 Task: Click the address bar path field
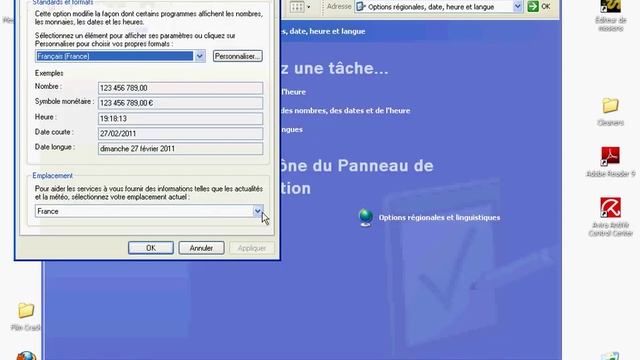[439, 7]
